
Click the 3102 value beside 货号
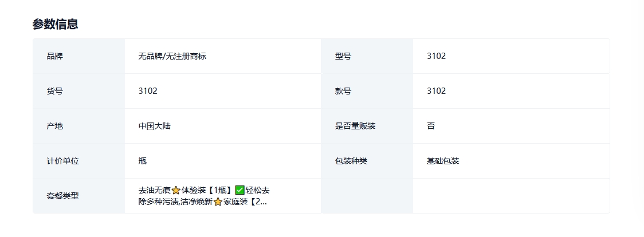coord(148,91)
